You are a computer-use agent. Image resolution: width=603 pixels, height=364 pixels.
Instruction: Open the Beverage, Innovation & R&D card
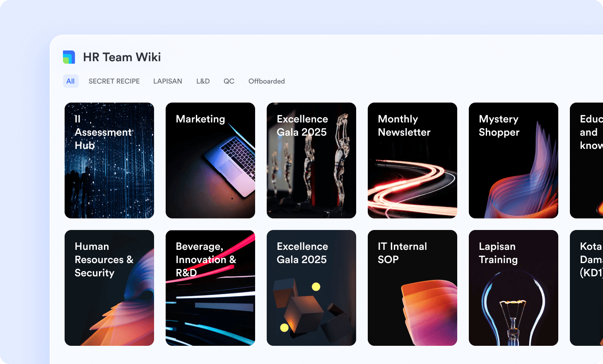210,288
